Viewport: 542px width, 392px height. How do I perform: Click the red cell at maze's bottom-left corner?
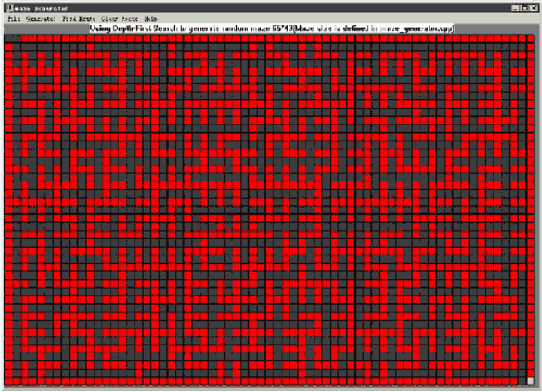point(9,381)
